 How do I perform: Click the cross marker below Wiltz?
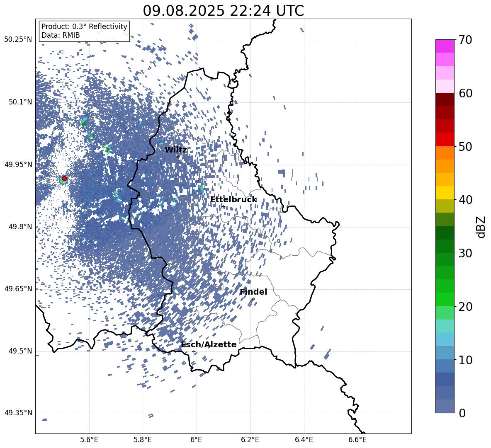pyautogui.click(x=178, y=157)
